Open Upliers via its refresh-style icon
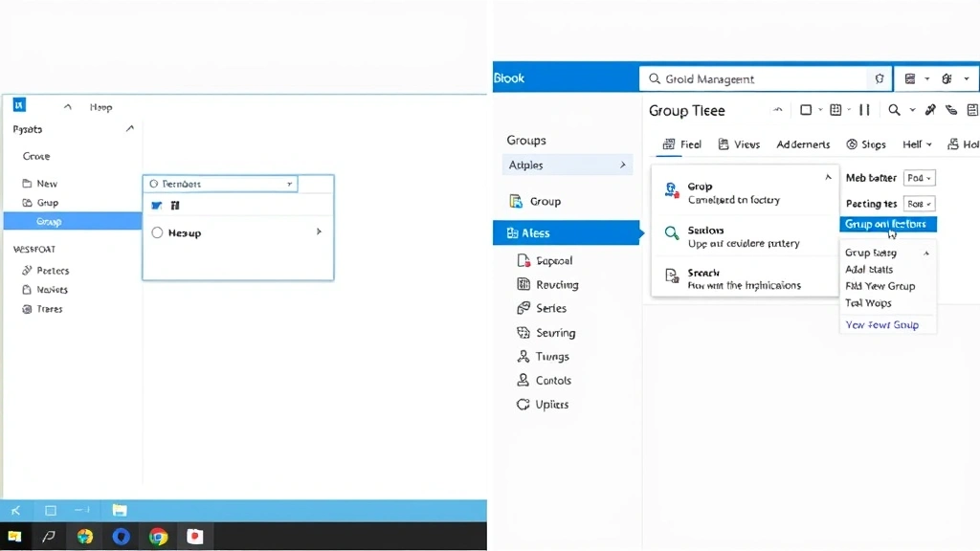Screen dimensions: 980x551 523,404
